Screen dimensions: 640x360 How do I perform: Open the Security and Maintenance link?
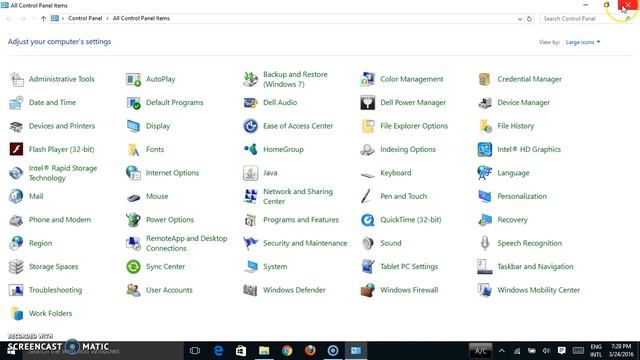click(x=305, y=243)
